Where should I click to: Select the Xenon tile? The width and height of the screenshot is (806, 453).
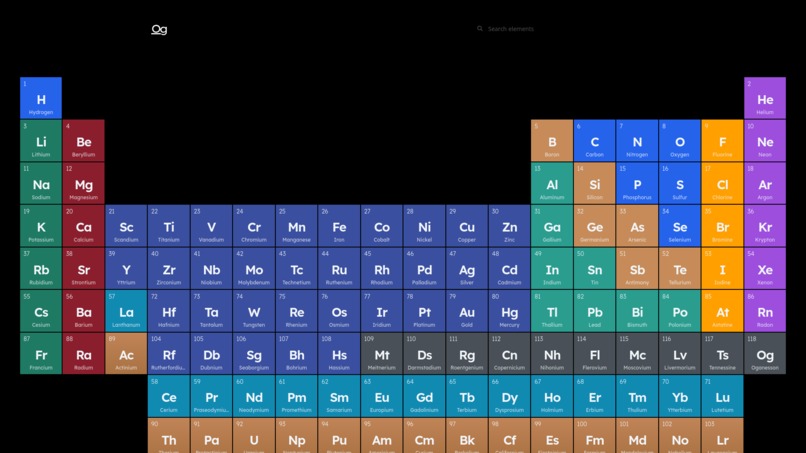coord(765,268)
